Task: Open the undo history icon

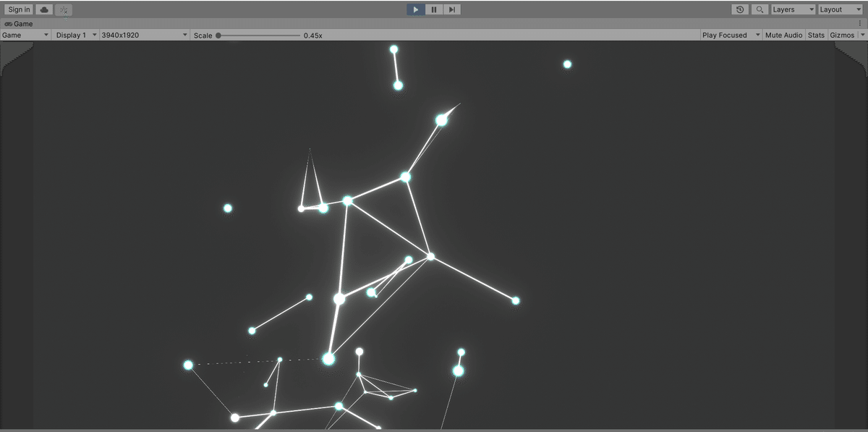Action: click(740, 9)
